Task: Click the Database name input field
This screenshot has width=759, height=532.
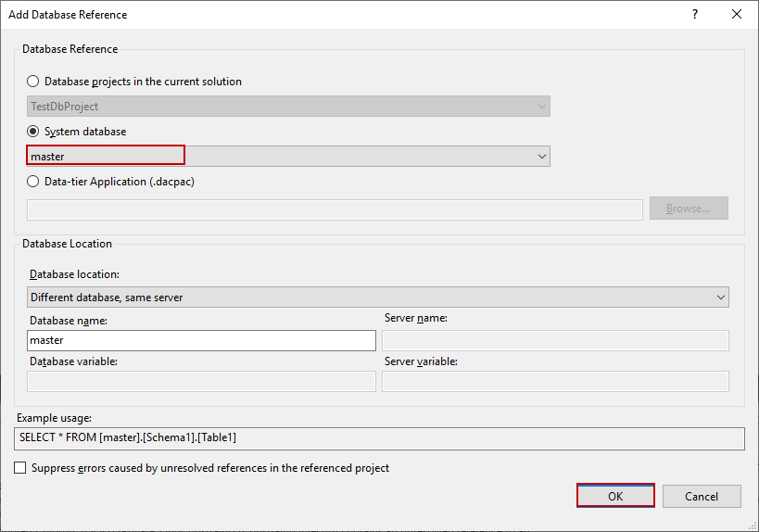Action: tap(201, 340)
